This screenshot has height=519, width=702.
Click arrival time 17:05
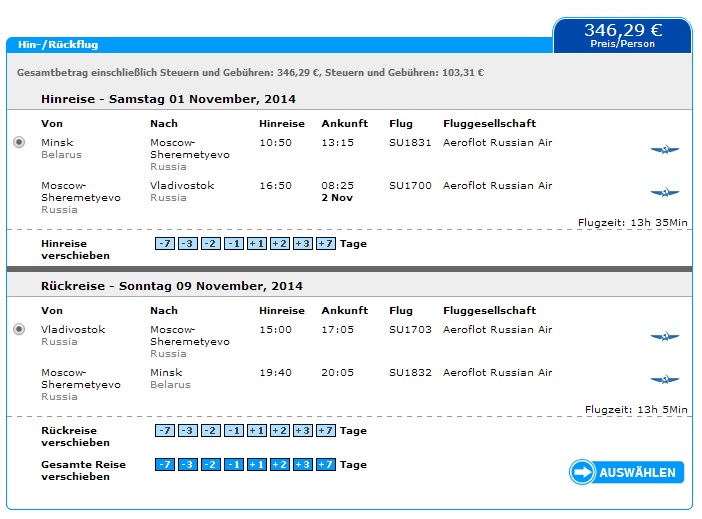click(337, 330)
